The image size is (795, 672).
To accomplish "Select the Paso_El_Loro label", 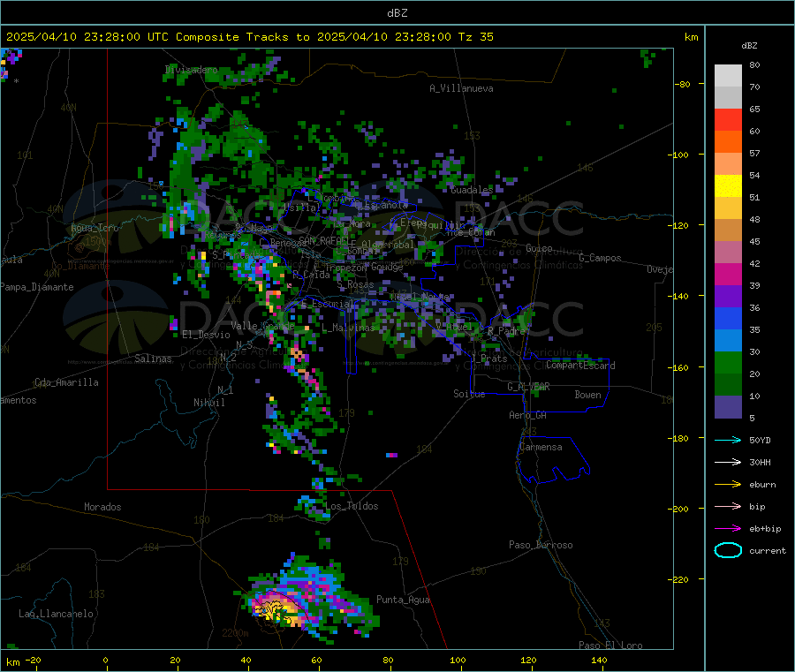I will tap(610, 646).
